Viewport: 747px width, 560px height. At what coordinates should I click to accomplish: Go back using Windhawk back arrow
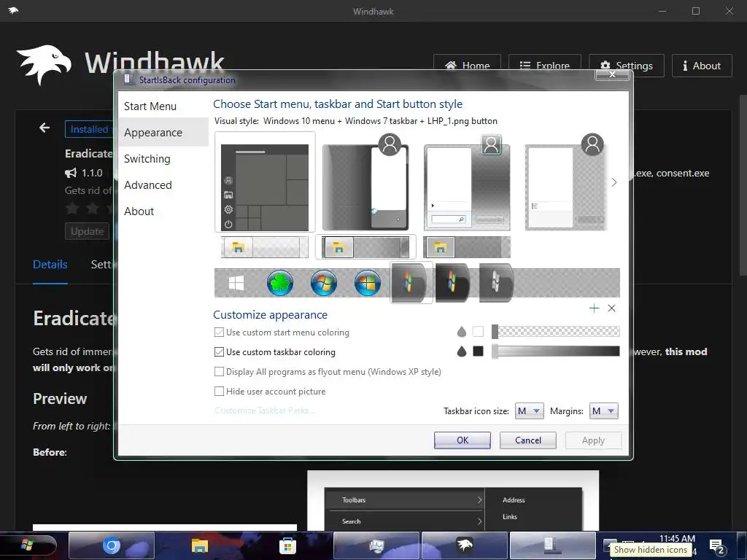[44, 128]
